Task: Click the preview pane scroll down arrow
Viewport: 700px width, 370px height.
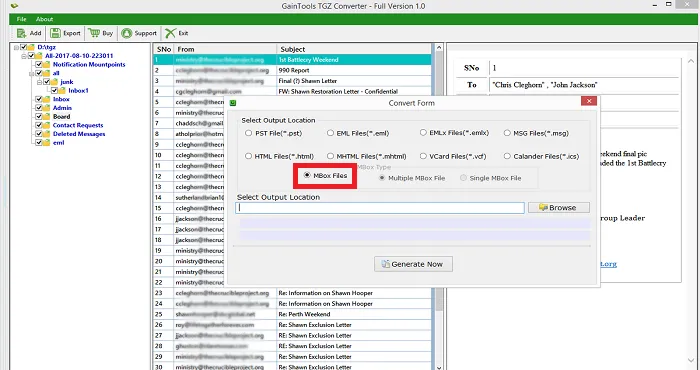Action: (692, 360)
